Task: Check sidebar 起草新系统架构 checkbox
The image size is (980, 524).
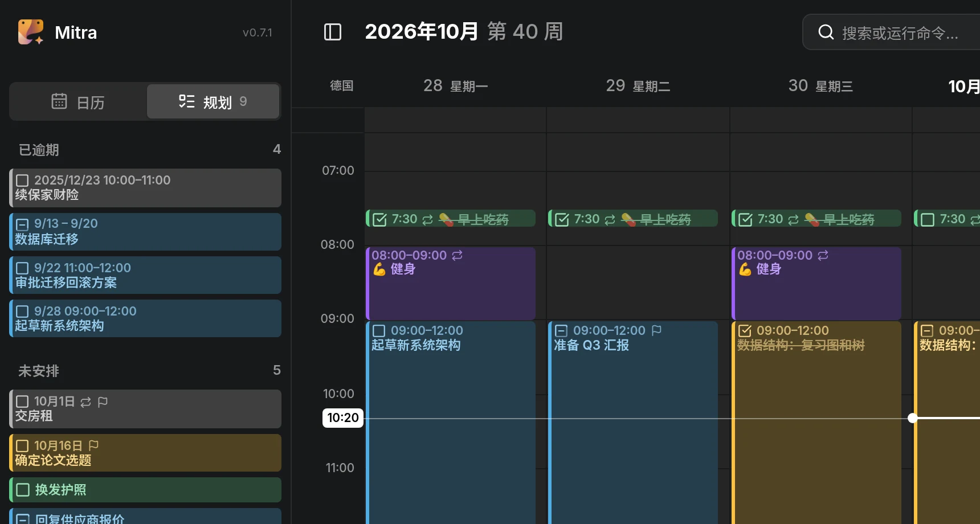Action: click(x=22, y=312)
